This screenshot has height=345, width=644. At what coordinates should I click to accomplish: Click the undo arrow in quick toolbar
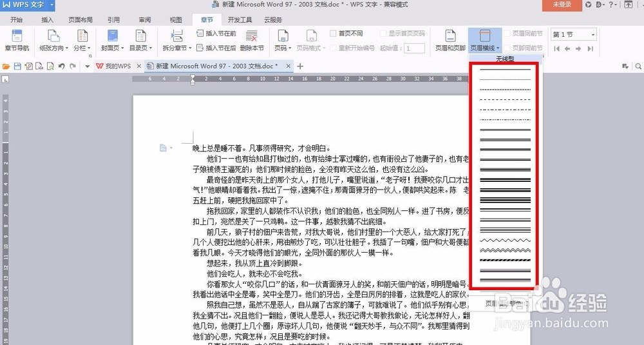[x=62, y=66]
